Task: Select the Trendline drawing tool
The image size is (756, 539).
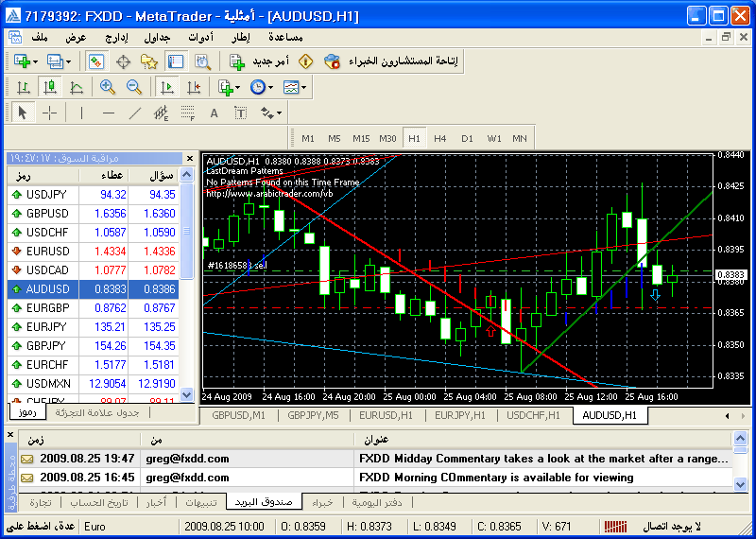Action: click(x=134, y=113)
